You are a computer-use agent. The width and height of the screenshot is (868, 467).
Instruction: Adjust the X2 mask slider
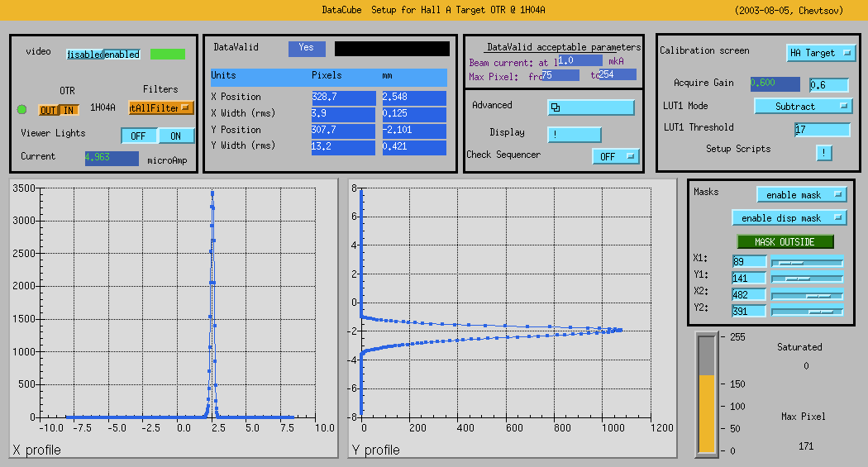coord(807,295)
